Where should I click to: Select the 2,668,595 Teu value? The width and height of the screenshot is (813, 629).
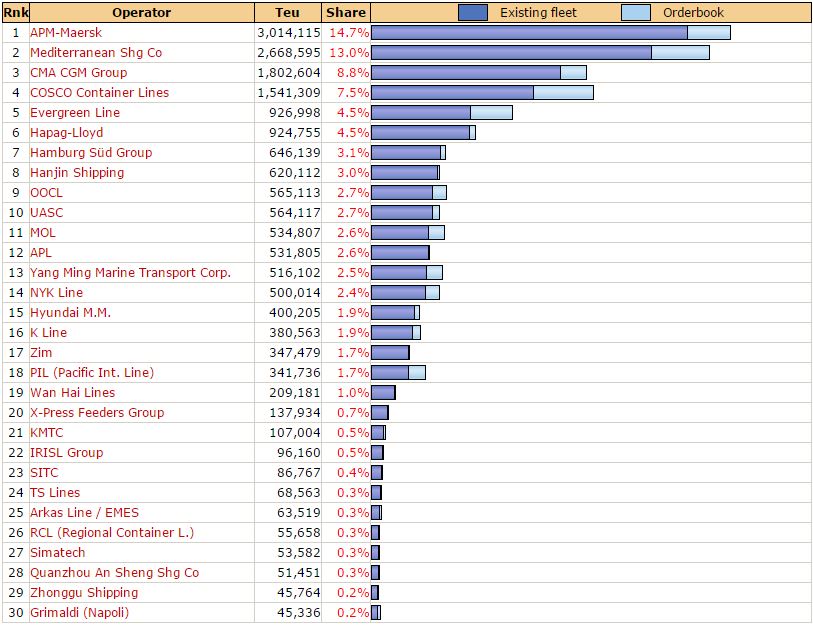coord(289,53)
